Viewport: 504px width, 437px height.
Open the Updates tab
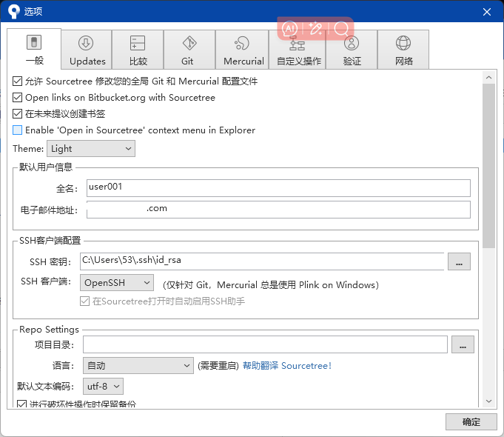(87, 49)
